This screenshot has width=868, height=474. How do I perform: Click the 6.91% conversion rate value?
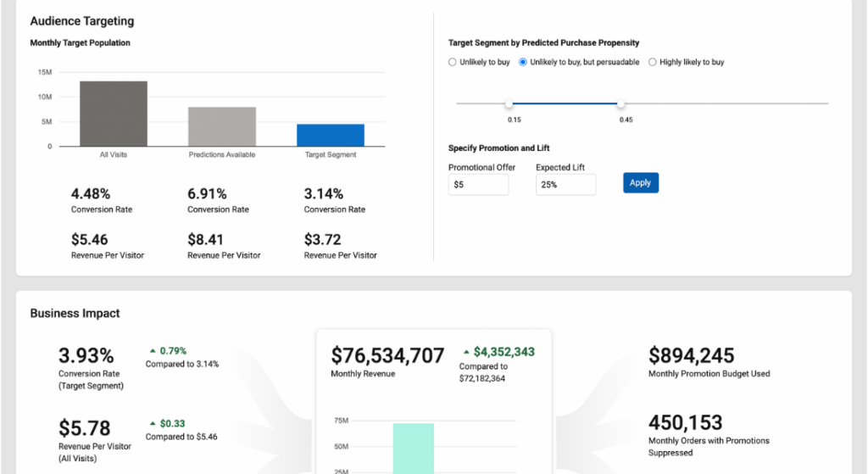(x=207, y=194)
